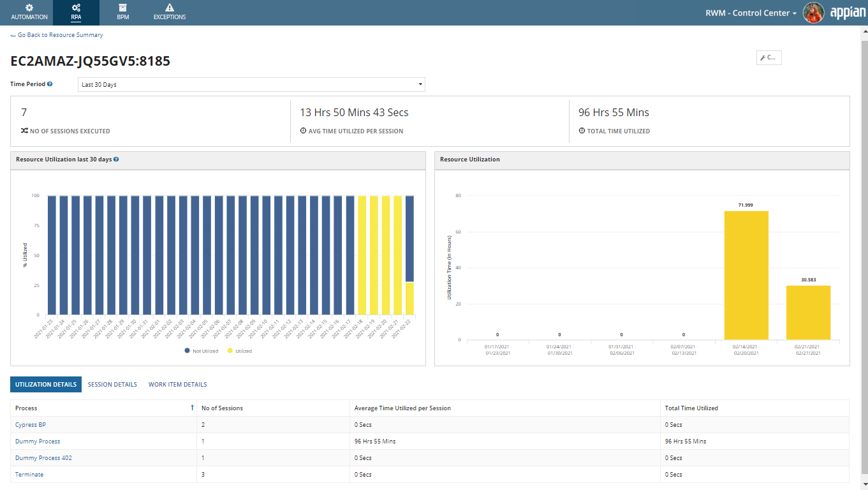
Task: Open the RWM - Control Center dropdown
Action: [751, 13]
